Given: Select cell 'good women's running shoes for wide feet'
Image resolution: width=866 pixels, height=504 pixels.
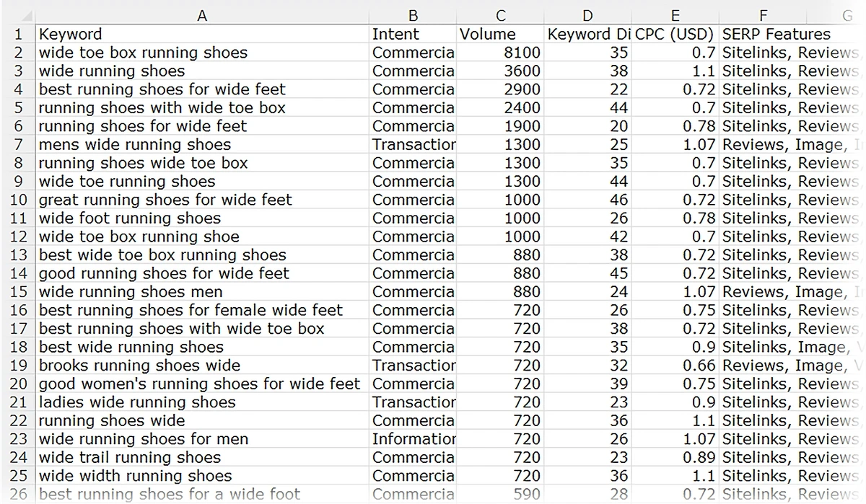Looking at the screenshot, I should 202,384.
